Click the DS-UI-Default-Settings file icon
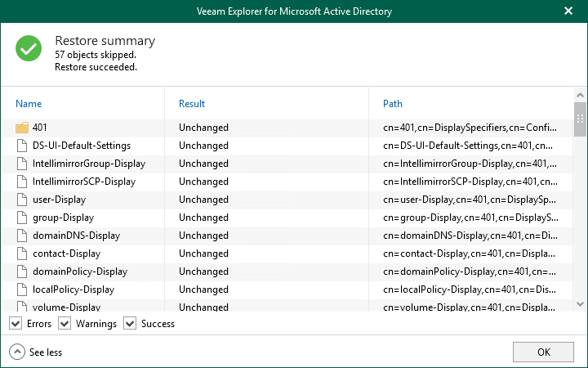 coord(22,146)
